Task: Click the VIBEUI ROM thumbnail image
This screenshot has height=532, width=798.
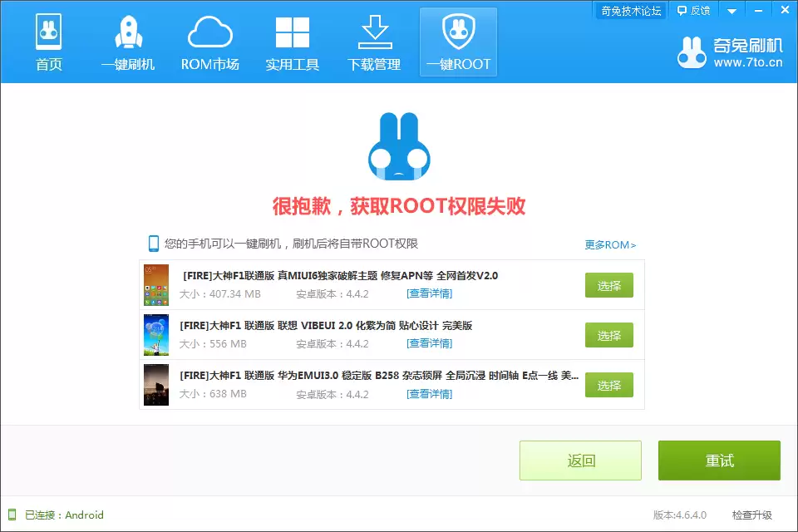Action: point(155,335)
